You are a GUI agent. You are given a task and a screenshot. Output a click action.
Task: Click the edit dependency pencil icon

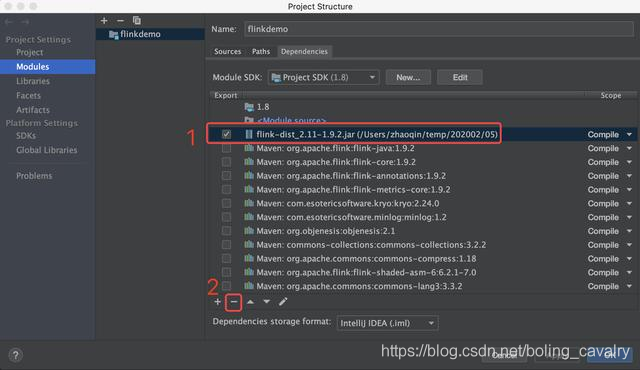click(283, 302)
